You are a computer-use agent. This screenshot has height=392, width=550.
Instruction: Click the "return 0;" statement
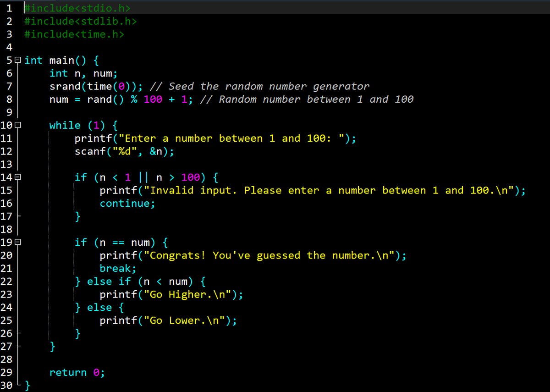[x=77, y=372]
